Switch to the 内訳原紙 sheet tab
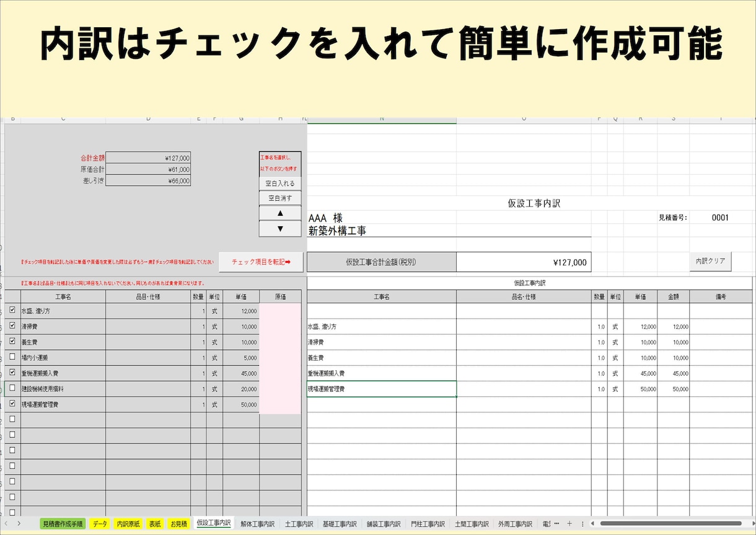Screen dimensions: 756x535 [x=129, y=524]
